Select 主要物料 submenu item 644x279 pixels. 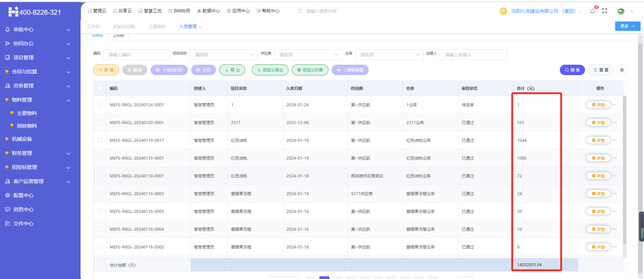point(27,113)
